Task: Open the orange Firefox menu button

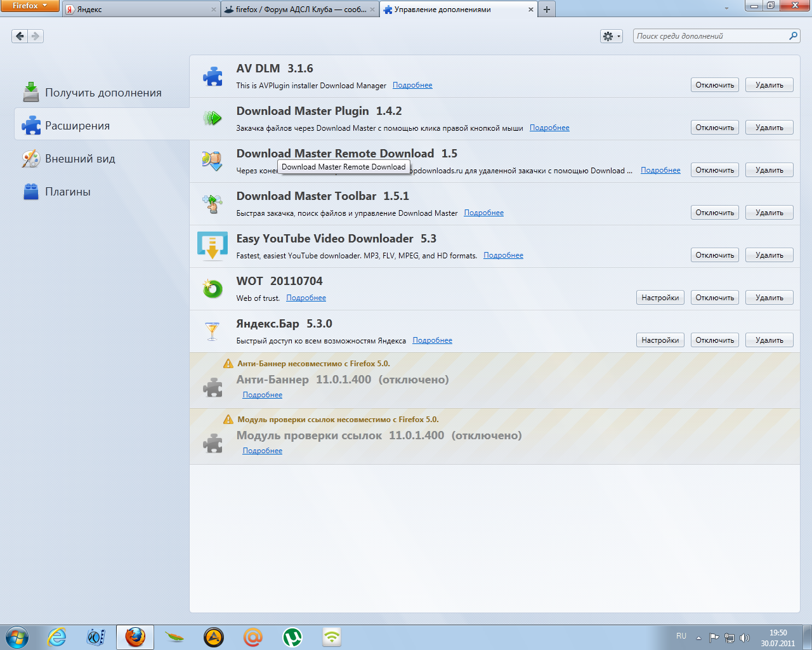Action: pyautogui.click(x=30, y=6)
